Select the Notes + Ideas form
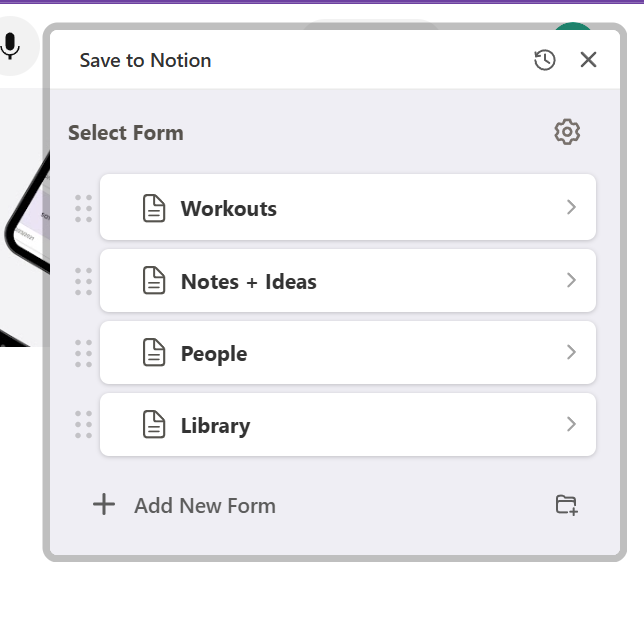The width and height of the screenshot is (644, 631). coord(248,281)
